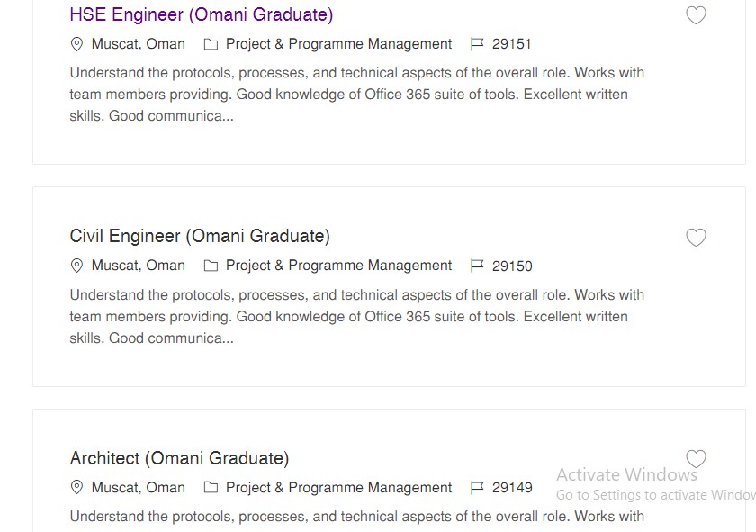Screen dimensions: 756x532
Task: Click flag icon beside job ID 29149
Action: 477,488
